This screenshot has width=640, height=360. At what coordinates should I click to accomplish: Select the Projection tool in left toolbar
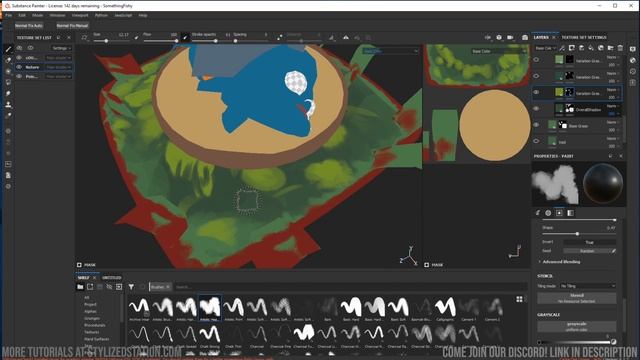pyautogui.click(x=8, y=71)
